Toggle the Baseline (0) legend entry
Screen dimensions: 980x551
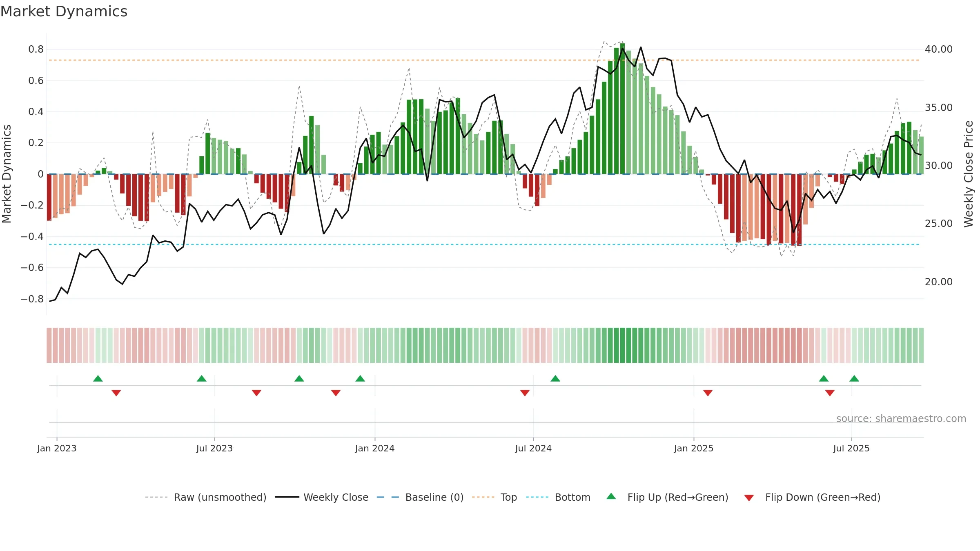434,498
